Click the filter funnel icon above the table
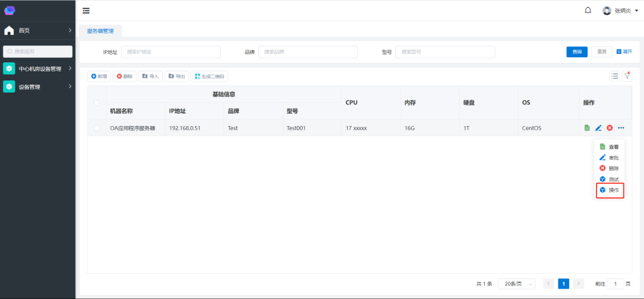 pos(627,76)
